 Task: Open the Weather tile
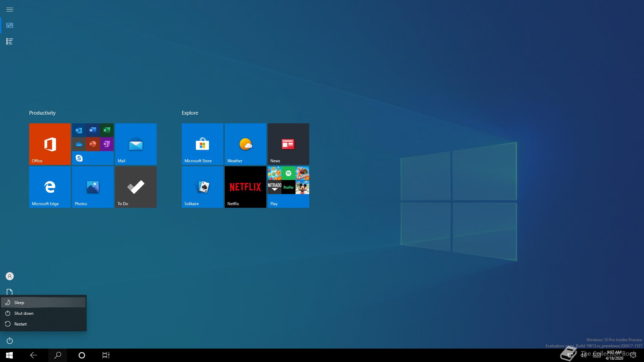pos(246,144)
